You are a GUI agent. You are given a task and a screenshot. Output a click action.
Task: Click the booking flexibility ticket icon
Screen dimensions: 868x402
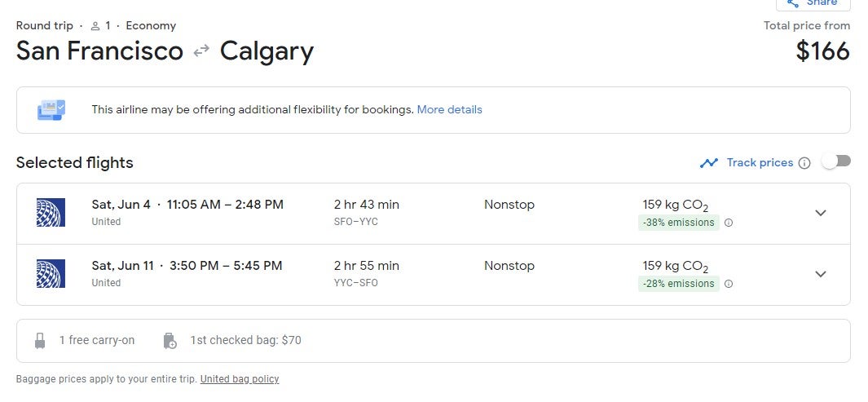tap(51, 109)
